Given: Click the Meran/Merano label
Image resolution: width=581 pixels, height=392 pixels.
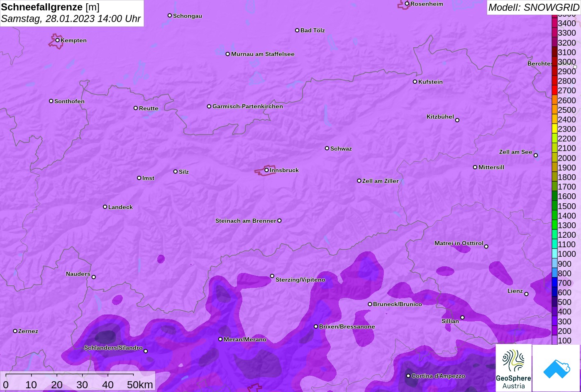Looking at the screenshot, I should coord(245,339).
